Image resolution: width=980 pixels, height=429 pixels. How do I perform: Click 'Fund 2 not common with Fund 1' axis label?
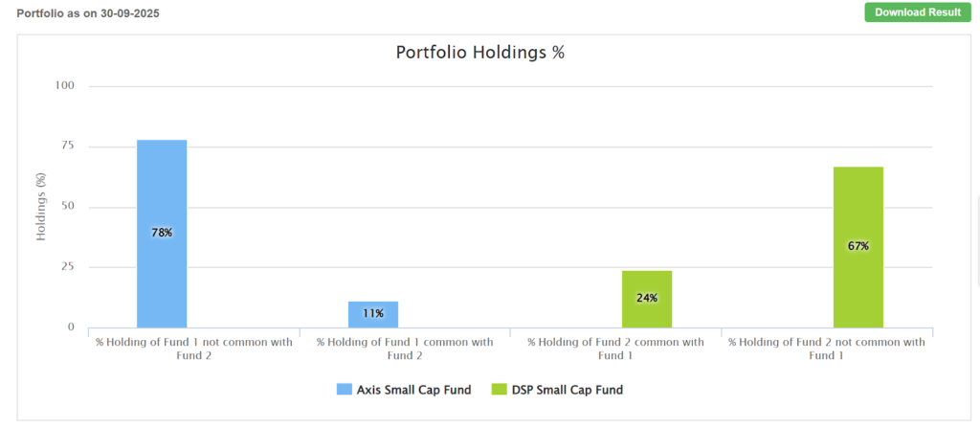click(827, 349)
